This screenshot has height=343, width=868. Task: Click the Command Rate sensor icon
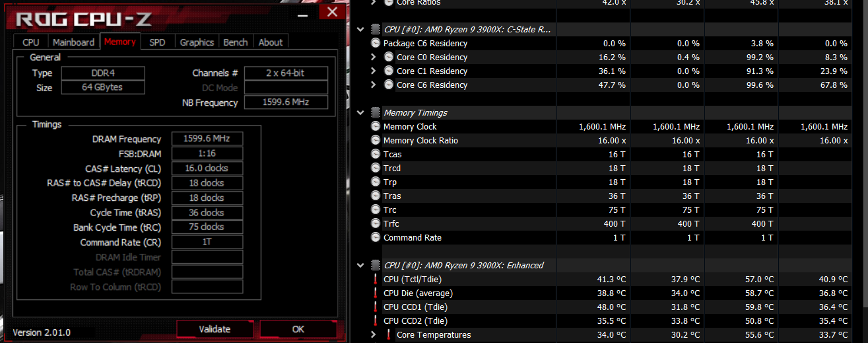pos(376,237)
